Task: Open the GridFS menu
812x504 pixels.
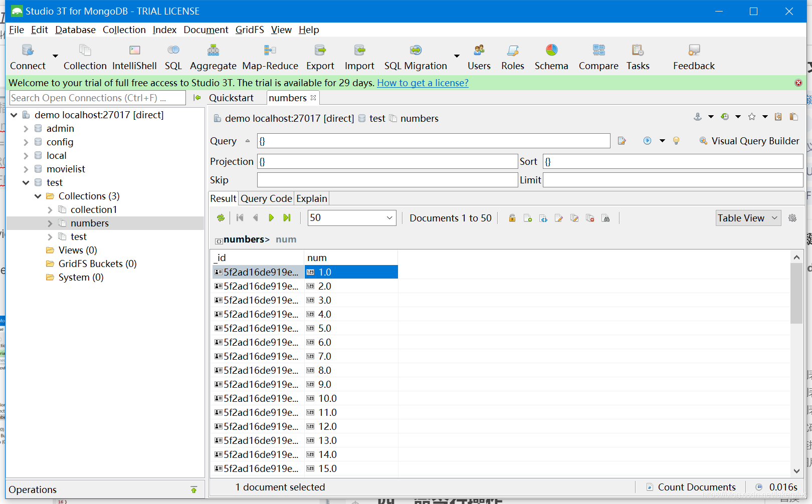Action: point(250,30)
